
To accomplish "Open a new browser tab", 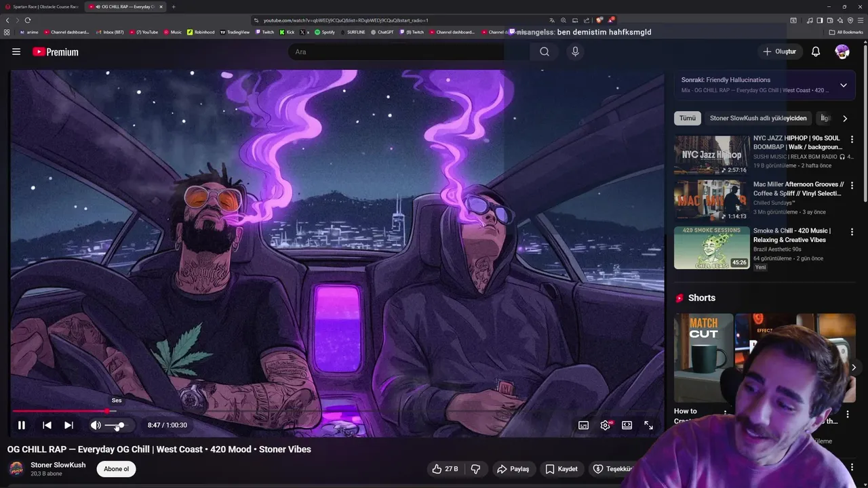I will click(x=173, y=7).
